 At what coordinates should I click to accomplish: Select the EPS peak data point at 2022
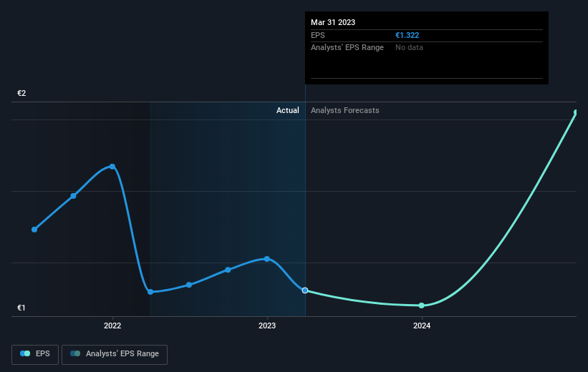pyautogui.click(x=112, y=167)
